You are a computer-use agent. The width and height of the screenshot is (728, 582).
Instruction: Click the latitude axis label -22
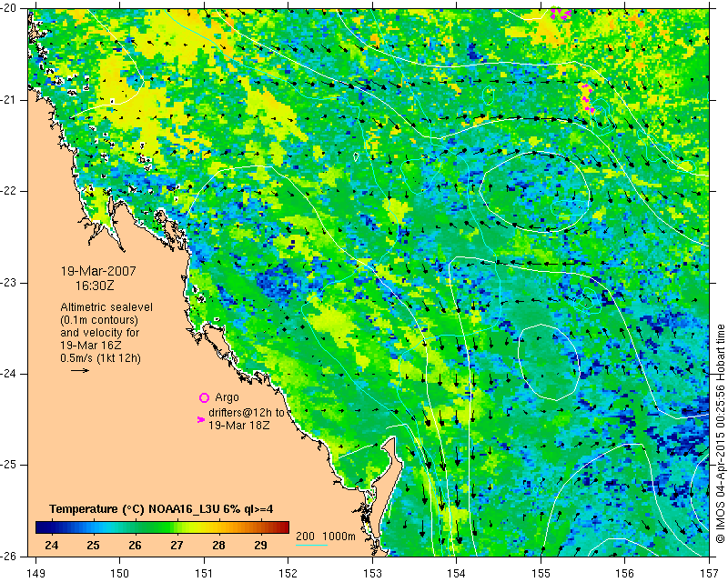point(9,191)
